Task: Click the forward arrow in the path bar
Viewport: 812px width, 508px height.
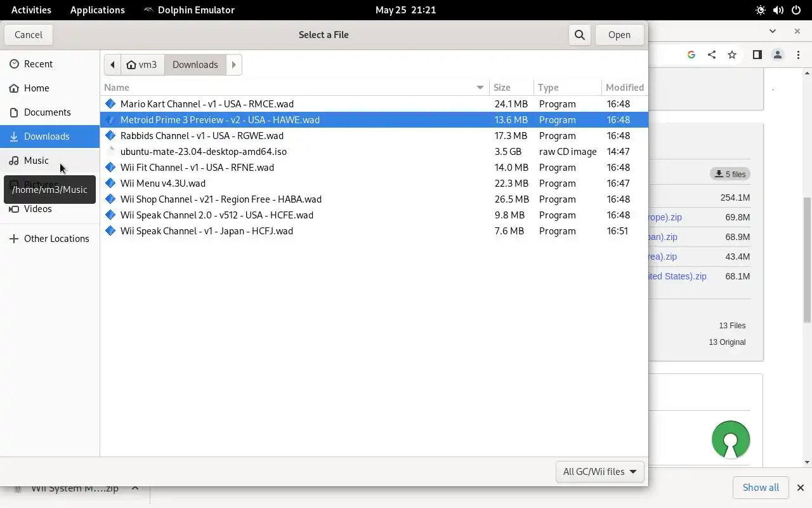Action: click(x=233, y=65)
